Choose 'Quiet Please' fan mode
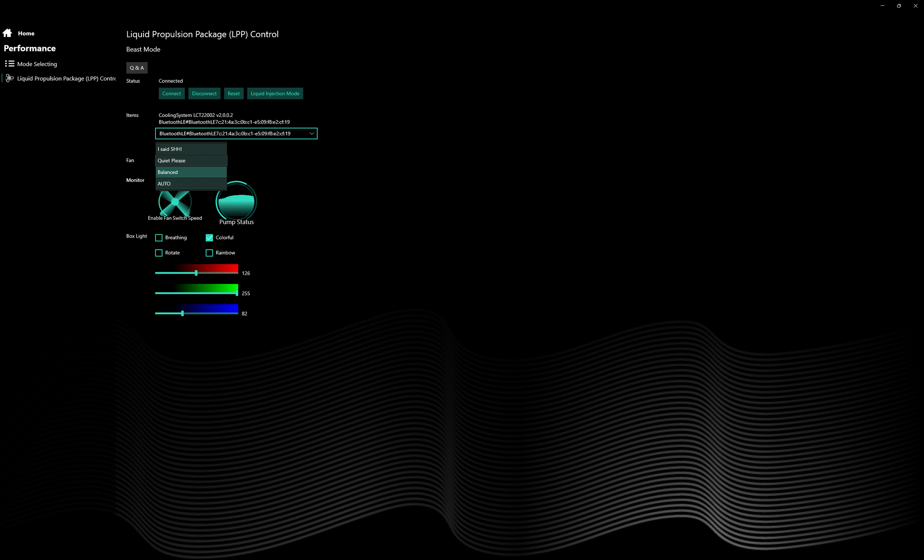Viewport: 924px width, 560px height. click(x=191, y=161)
